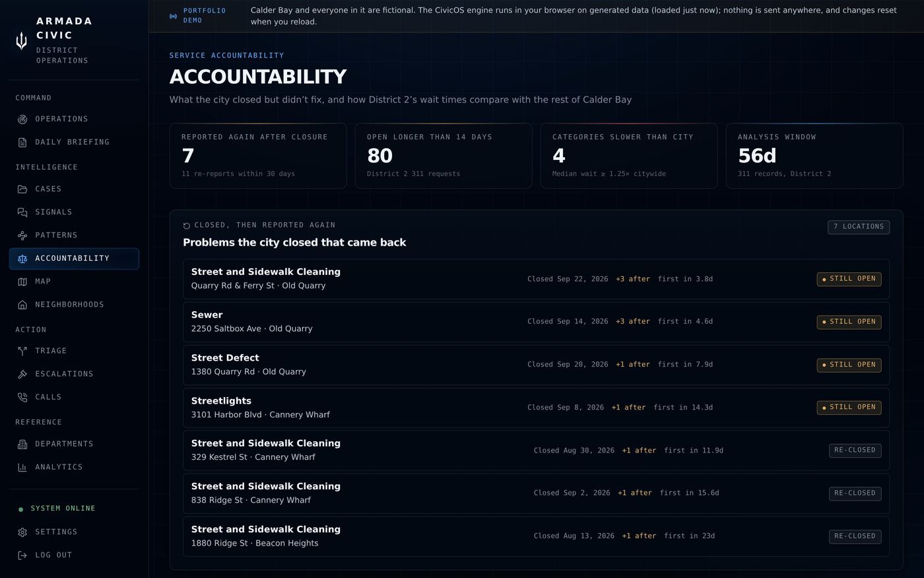This screenshot has width=924, height=578.
Task: Open the Calls page
Action: click(74, 397)
